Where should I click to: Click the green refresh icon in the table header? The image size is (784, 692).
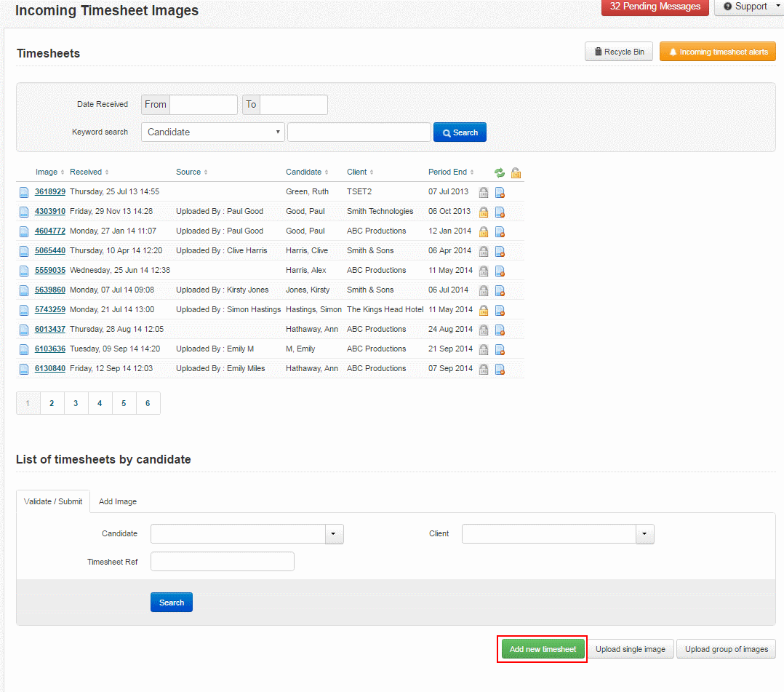[x=499, y=172]
